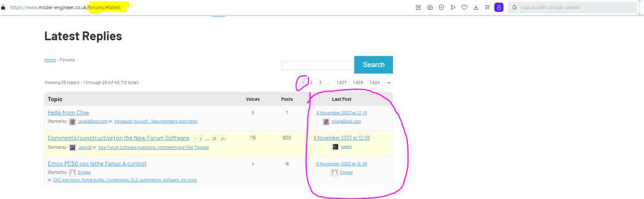Screen dimensions: 644x199
Task: Click clivejd avatar in the Last Post column
Action: click(x=326, y=122)
